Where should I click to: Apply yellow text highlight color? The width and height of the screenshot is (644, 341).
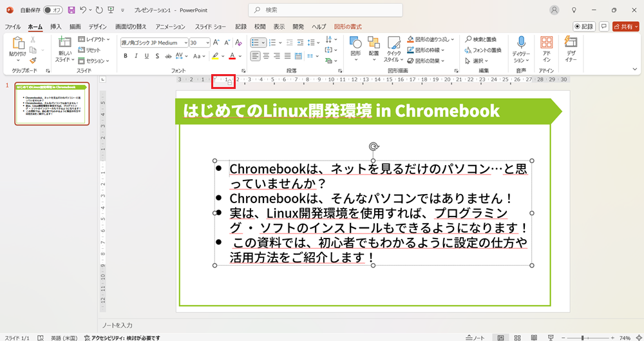tap(215, 56)
